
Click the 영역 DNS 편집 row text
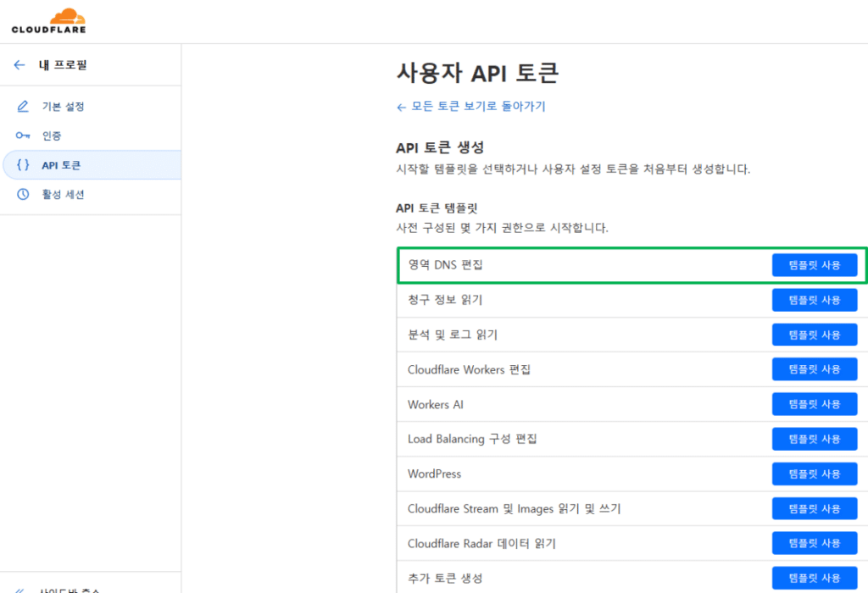[445, 265]
